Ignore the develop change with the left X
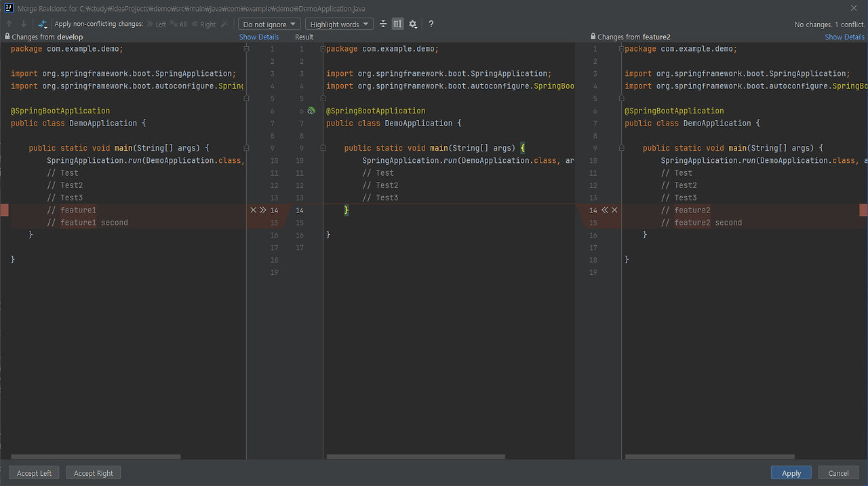Screen dimensions: 868x486 (254, 210)
